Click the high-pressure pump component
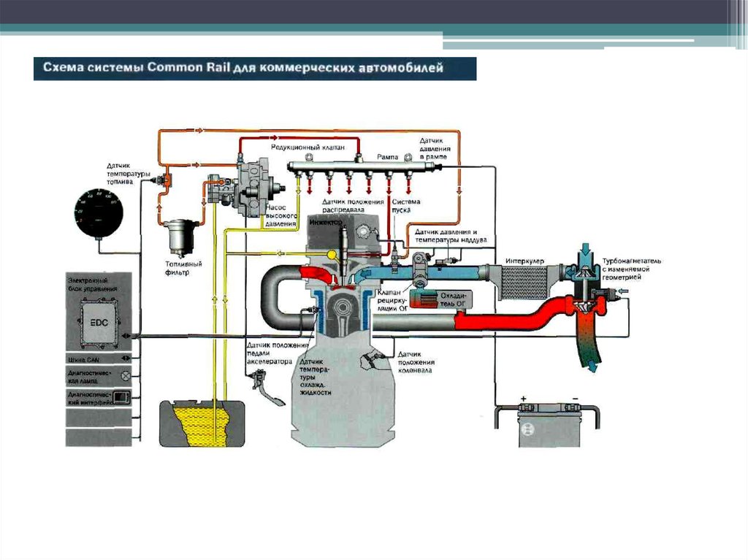The height and width of the screenshot is (560, 748). tap(252, 186)
